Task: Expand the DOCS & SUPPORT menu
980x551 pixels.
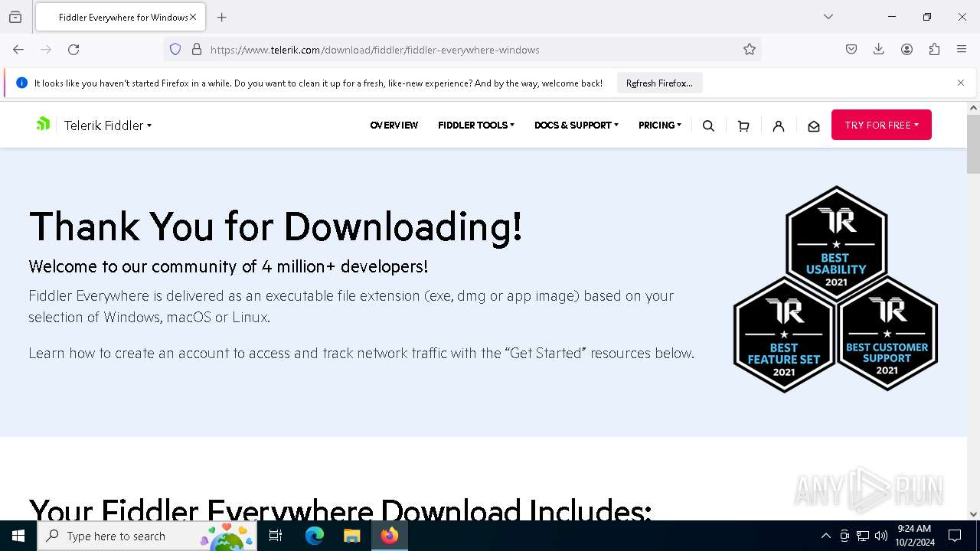Action: [x=577, y=126]
